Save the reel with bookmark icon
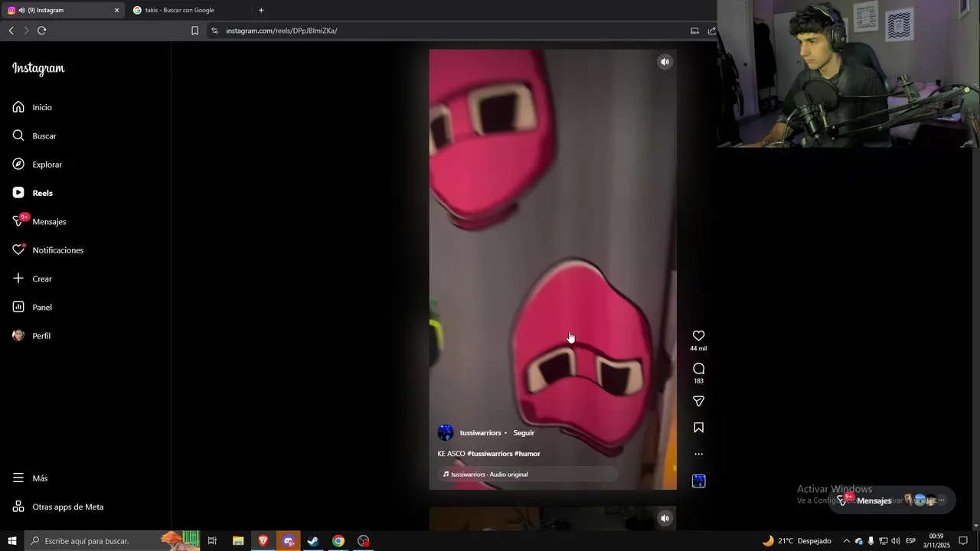The width and height of the screenshot is (980, 551). click(698, 428)
